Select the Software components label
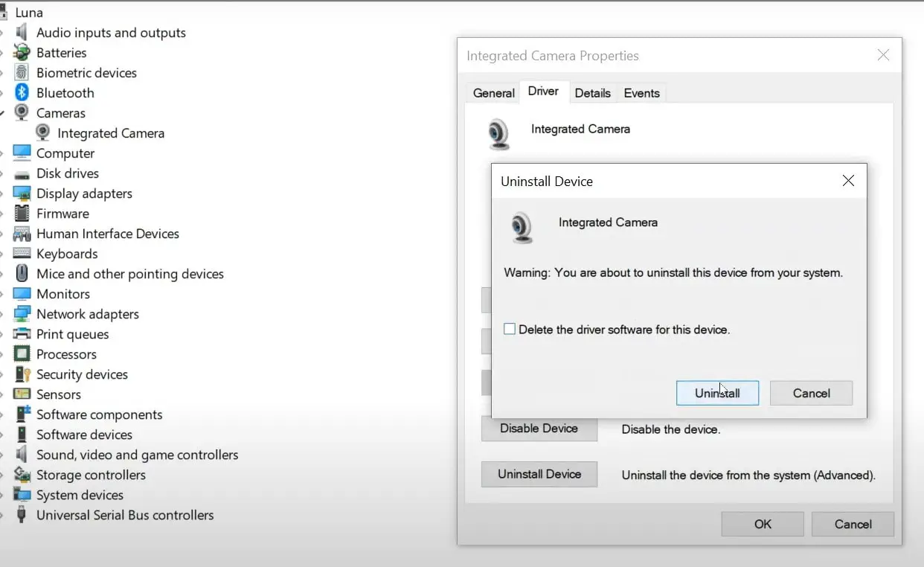This screenshot has width=924, height=567. click(100, 414)
